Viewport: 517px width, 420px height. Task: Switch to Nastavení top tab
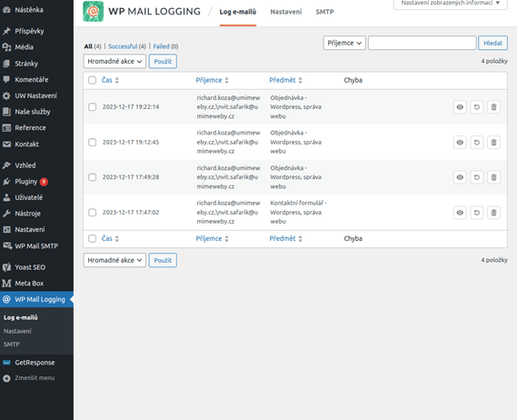tap(286, 12)
